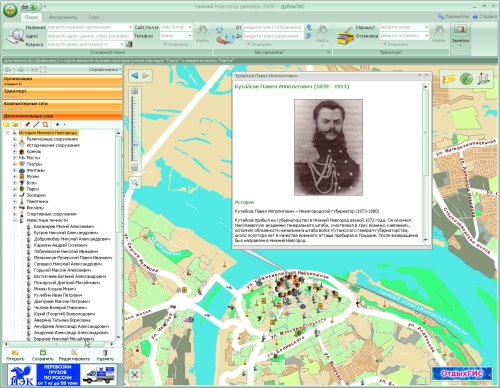Click the map back navigation arrow

(x=135, y=76)
